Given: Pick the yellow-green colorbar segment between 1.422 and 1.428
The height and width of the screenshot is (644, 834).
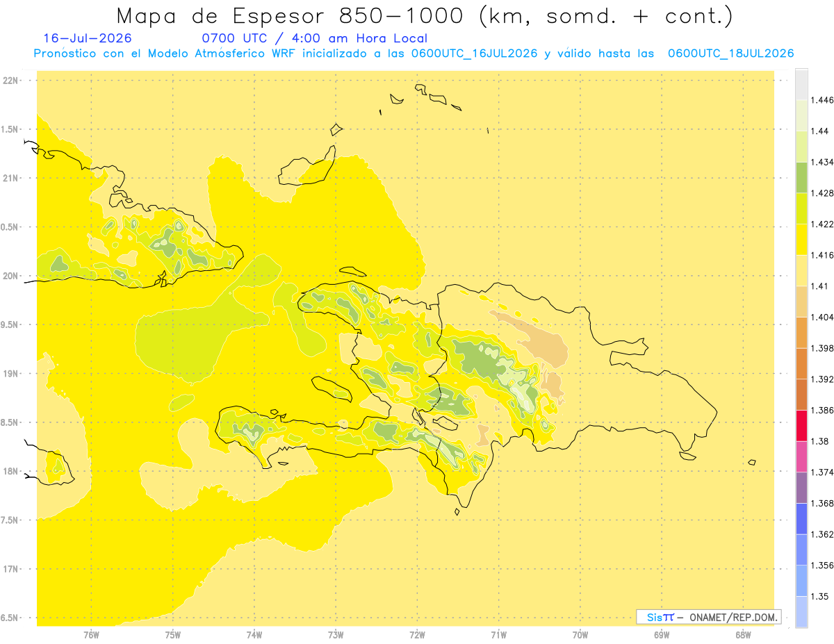Looking at the screenshot, I should point(801,209).
